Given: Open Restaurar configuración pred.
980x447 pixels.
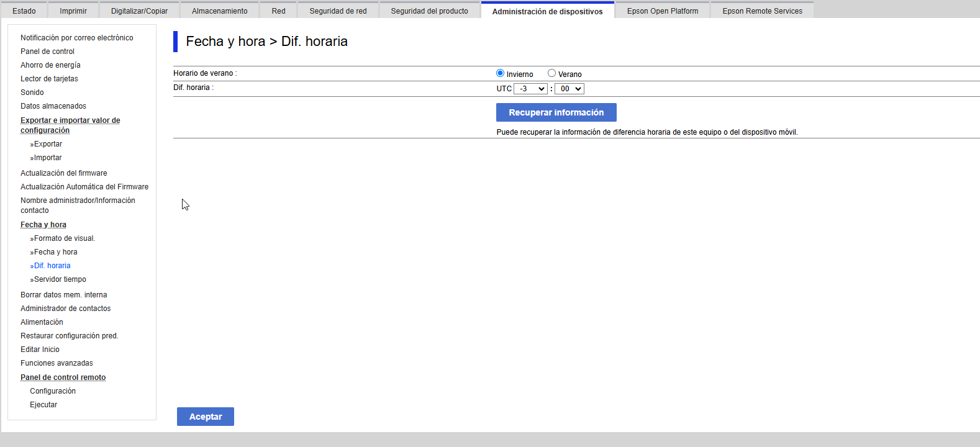Looking at the screenshot, I should pyautogui.click(x=70, y=336).
